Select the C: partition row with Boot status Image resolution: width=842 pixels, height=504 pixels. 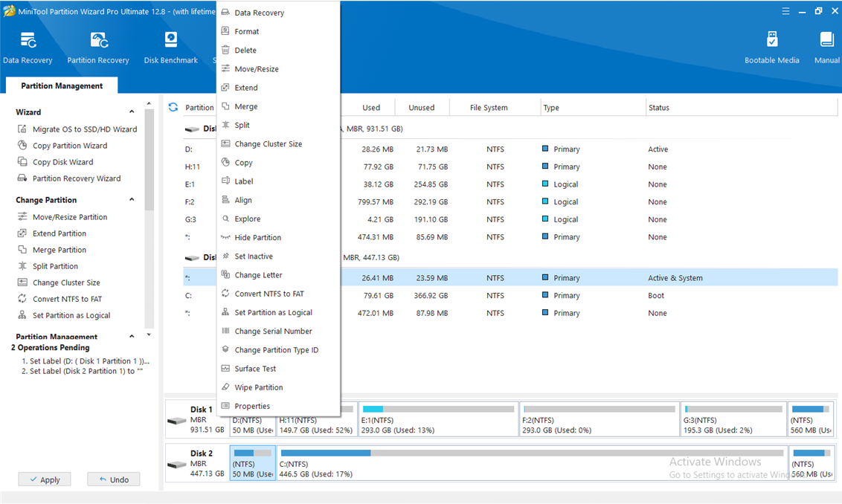[x=510, y=296]
